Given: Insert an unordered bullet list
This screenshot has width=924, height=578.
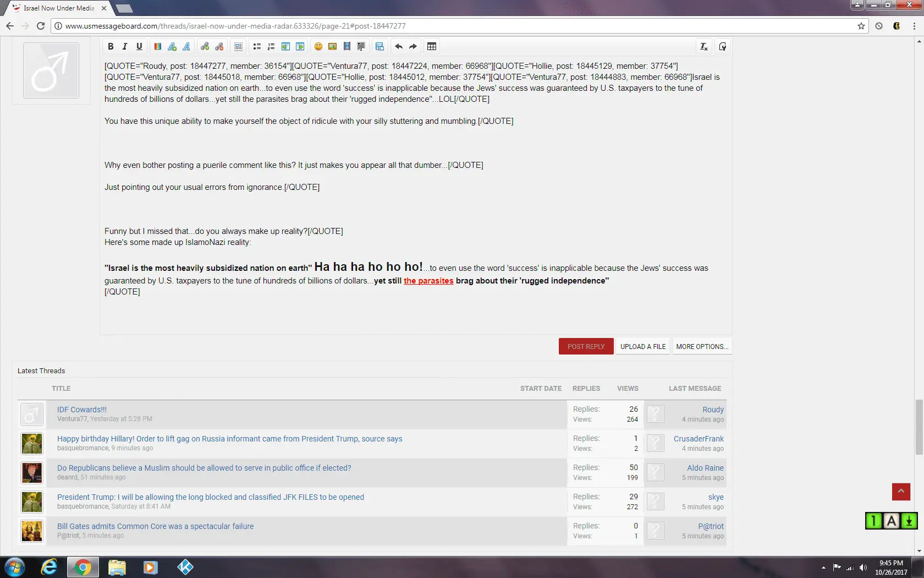Looking at the screenshot, I should tap(257, 47).
